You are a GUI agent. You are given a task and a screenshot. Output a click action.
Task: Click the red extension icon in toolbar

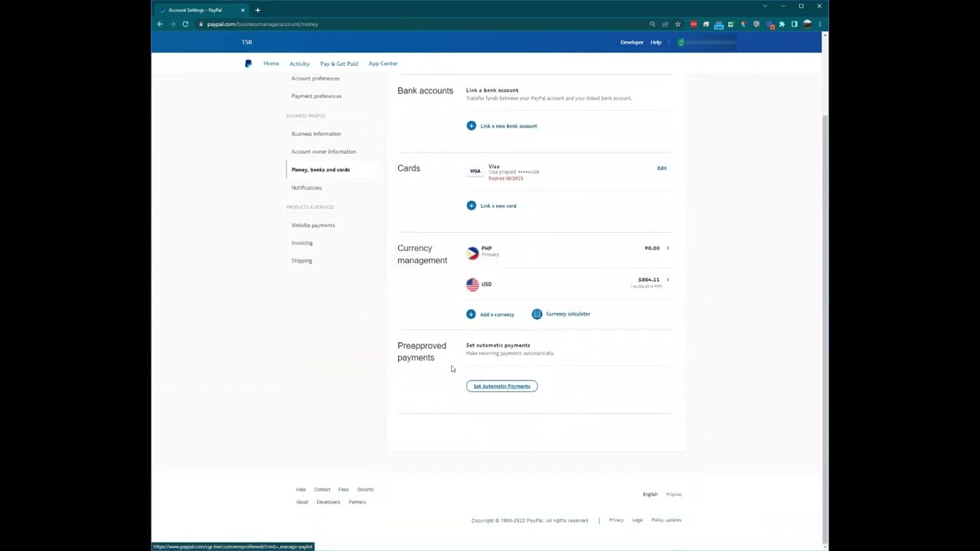(694, 24)
